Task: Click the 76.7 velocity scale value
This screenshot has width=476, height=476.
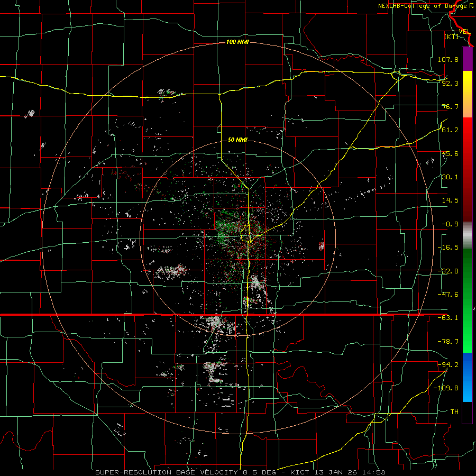Action: [x=450, y=106]
